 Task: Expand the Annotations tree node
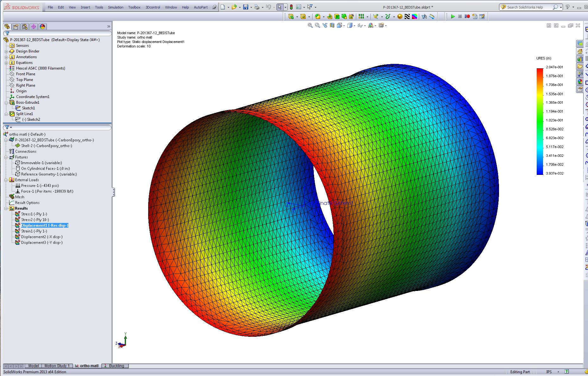(x=6, y=57)
